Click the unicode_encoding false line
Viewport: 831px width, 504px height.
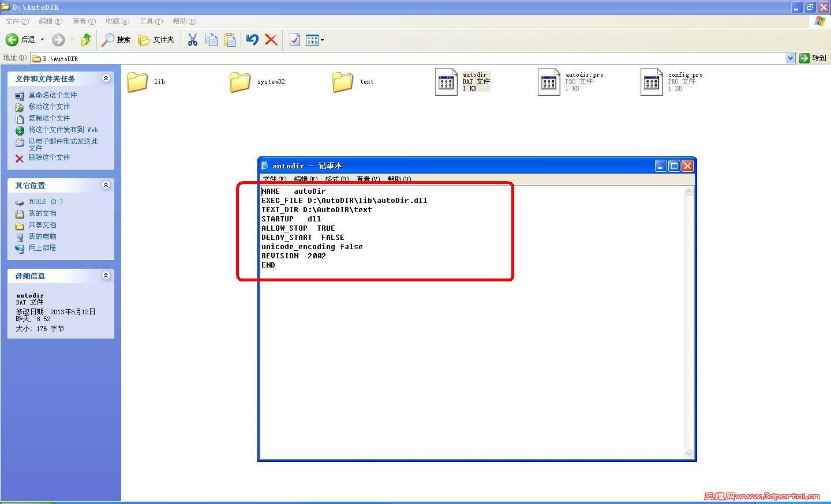pos(312,247)
